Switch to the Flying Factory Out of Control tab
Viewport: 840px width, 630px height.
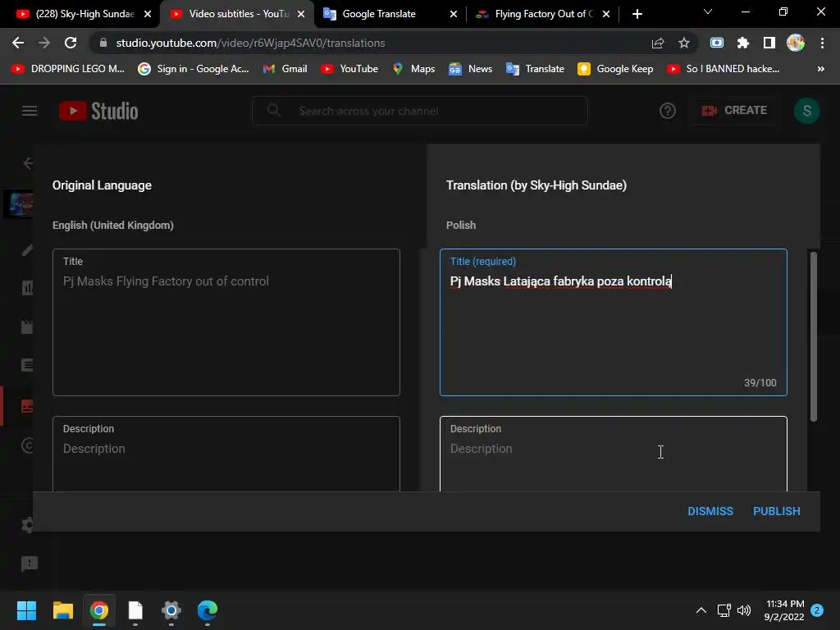(541, 14)
